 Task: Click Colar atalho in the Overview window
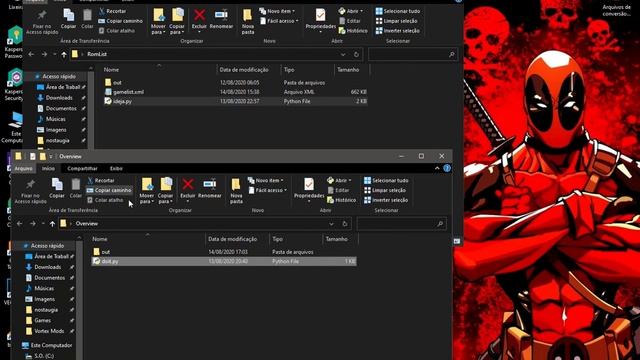click(x=105, y=200)
